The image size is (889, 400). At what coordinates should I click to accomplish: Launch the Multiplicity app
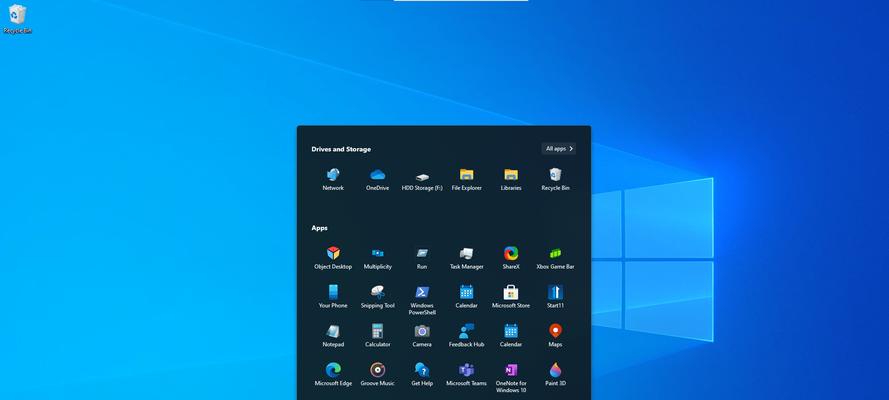pyautogui.click(x=378, y=258)
